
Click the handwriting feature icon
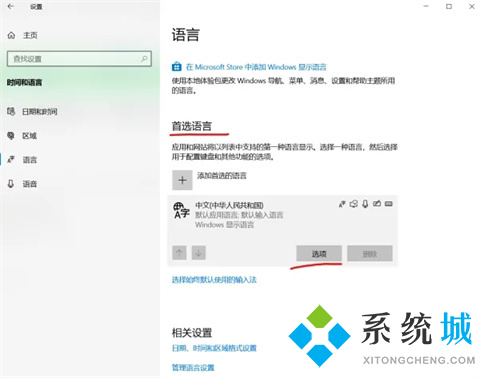tap(377, 203)
